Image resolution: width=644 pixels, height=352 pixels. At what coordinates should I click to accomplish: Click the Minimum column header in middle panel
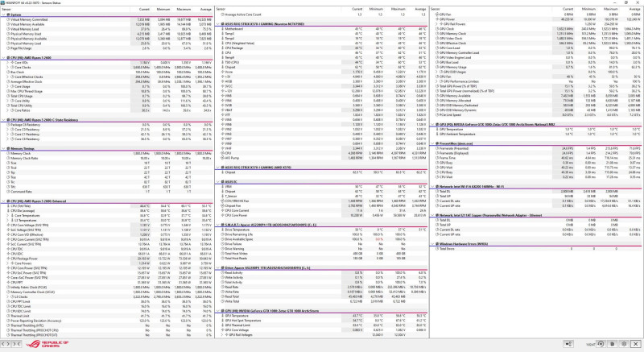(376, 9)
